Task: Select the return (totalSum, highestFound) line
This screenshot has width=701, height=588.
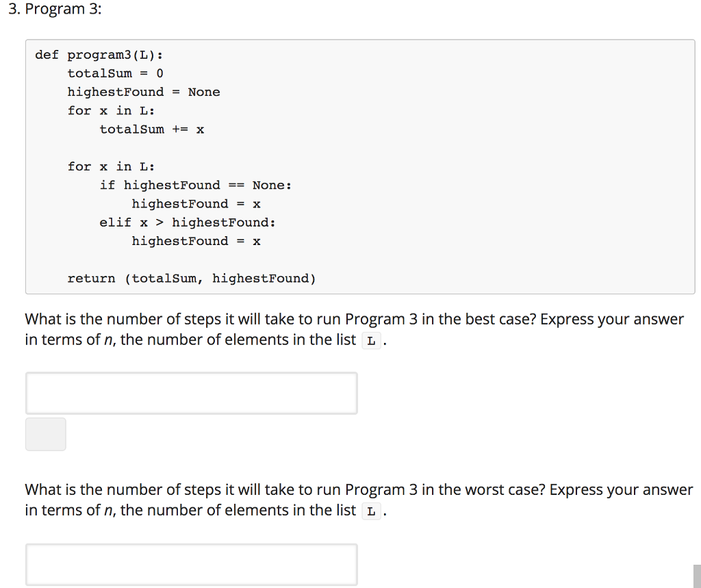Action: pyautogui.click(x=192, y=278)
